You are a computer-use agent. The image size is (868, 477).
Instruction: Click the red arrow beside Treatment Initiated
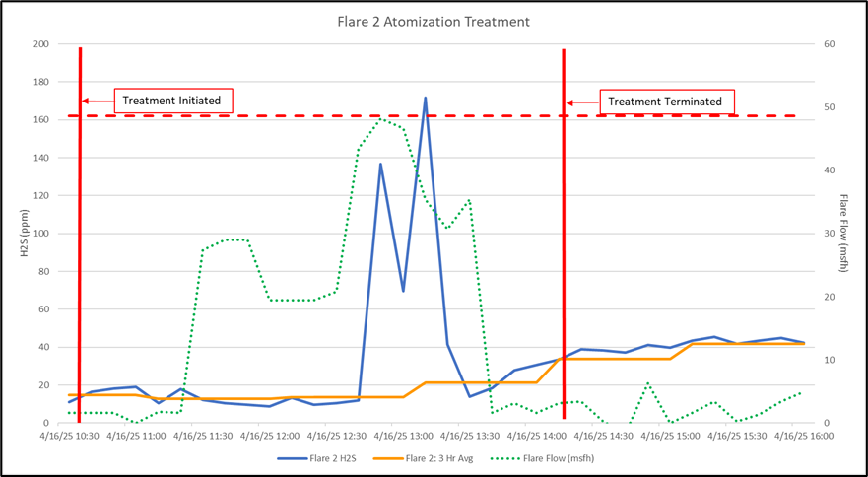tap(98, 101)
